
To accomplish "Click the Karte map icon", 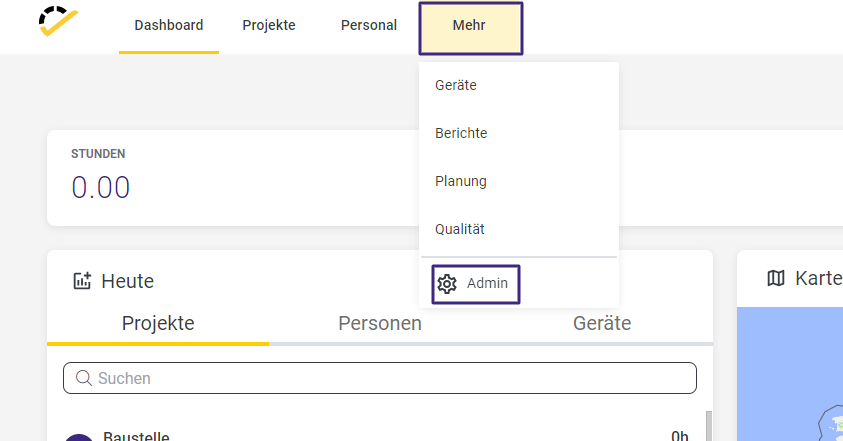I will pos(776,278).
